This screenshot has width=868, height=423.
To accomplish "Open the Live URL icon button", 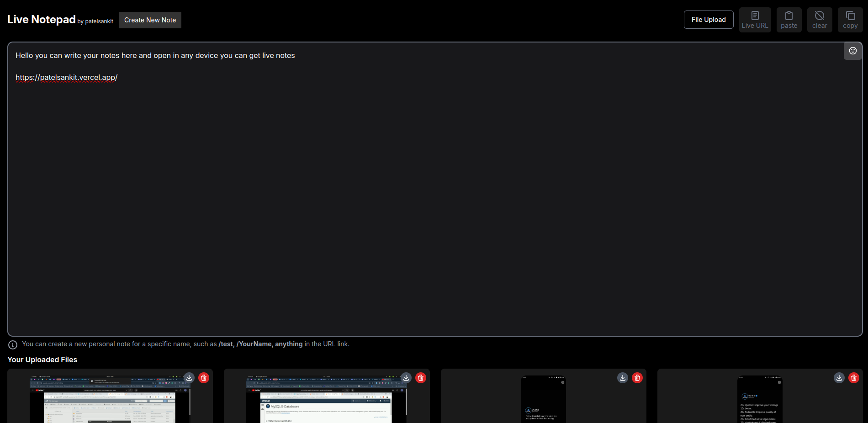I will tap(755, 20).
